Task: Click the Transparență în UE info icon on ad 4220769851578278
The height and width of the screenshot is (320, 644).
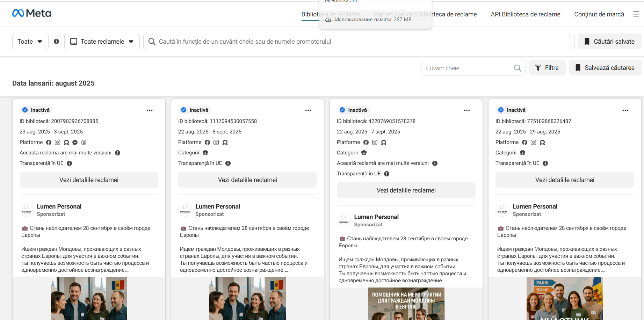Action: point(387,174)
